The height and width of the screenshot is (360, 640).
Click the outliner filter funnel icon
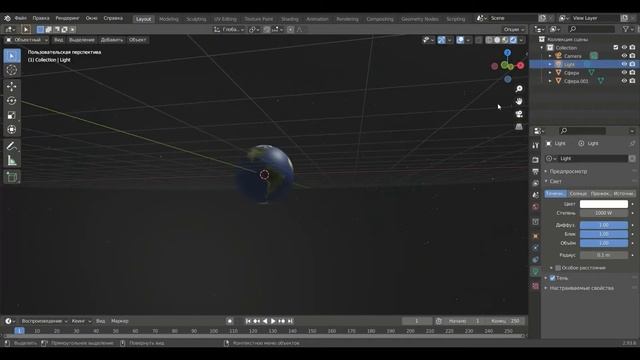pos(626,29)
